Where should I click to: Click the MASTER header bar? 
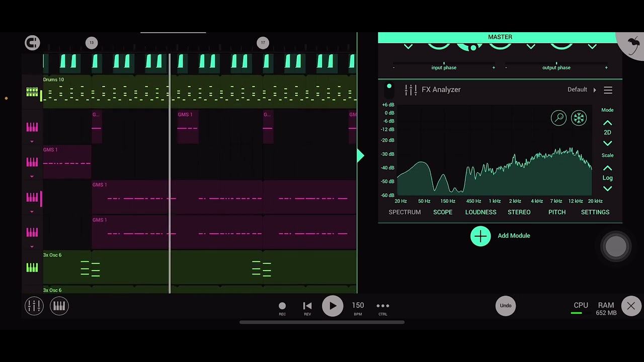(x=500, y=37)
